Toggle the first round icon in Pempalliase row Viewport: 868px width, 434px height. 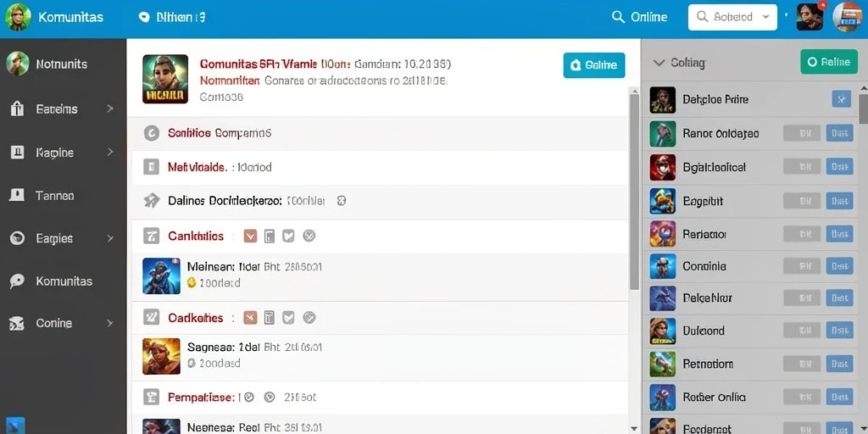(249, 397)
